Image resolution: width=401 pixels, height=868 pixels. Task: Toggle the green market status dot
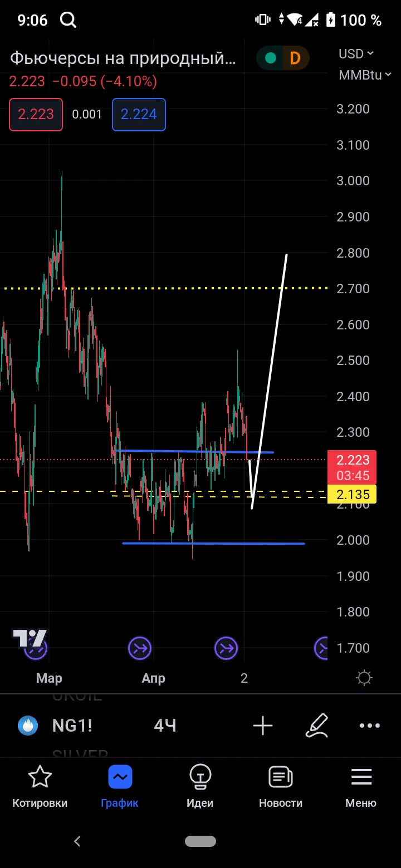[x=271, y=58]
